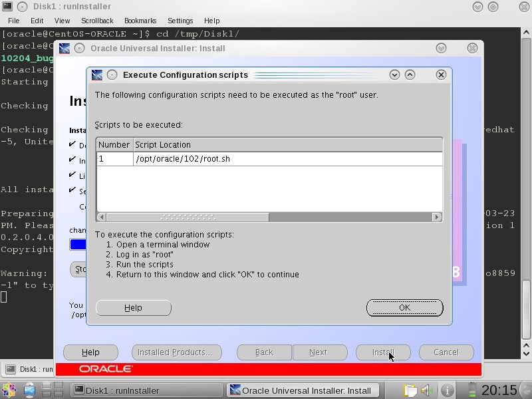Click the scripts table horizontal scrollbar thumb
532x399 pixels.
tap(188, 217)
